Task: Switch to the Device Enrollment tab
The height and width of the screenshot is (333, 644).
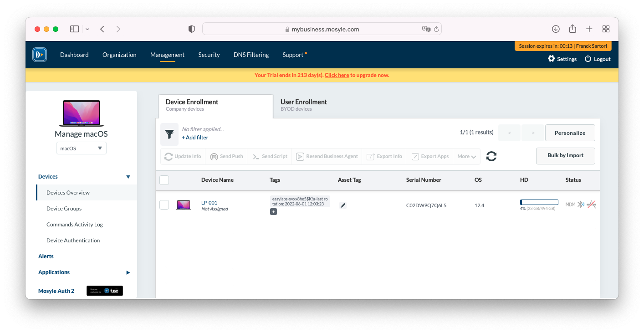Action: click(216, 106)
